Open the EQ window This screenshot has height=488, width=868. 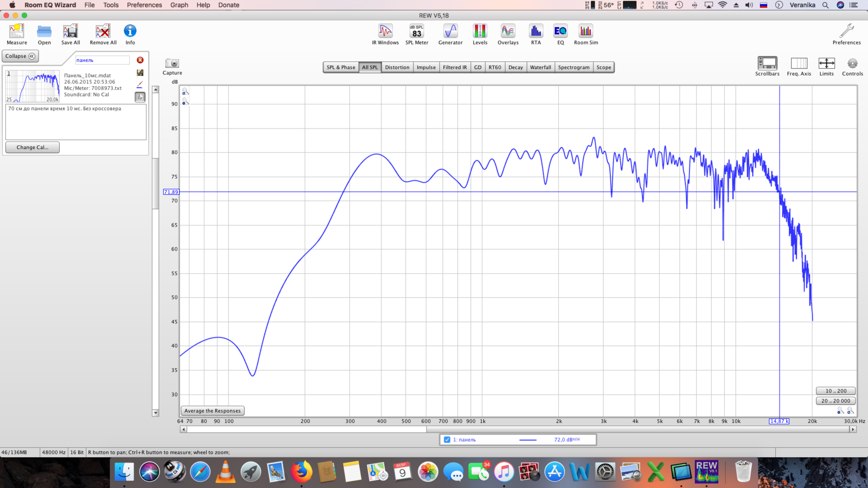pos(560,35)
